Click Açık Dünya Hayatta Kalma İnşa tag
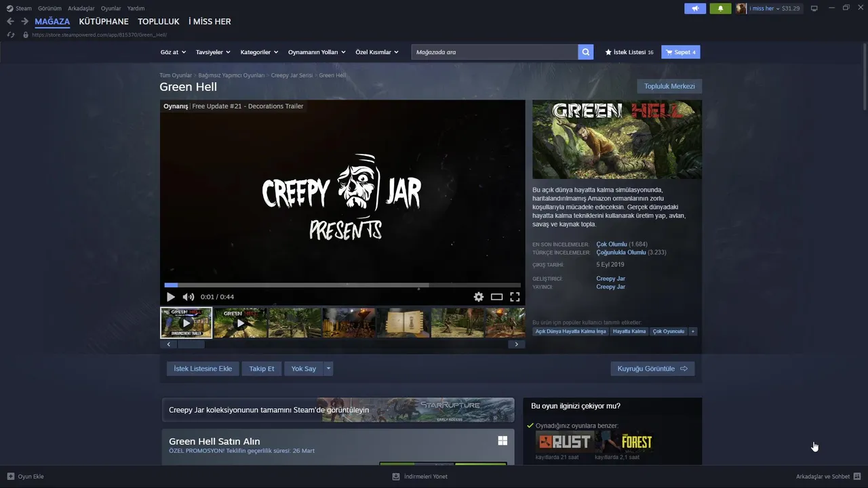The height and width of the screenshot is (488, 868). click(570, 331)
